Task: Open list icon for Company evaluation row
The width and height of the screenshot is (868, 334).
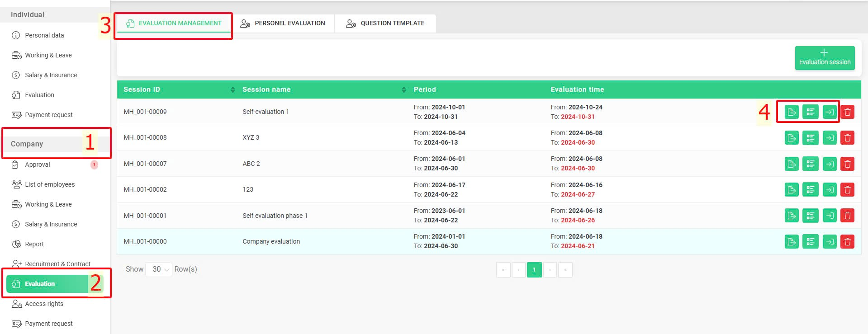Action: tap(810, 241)
